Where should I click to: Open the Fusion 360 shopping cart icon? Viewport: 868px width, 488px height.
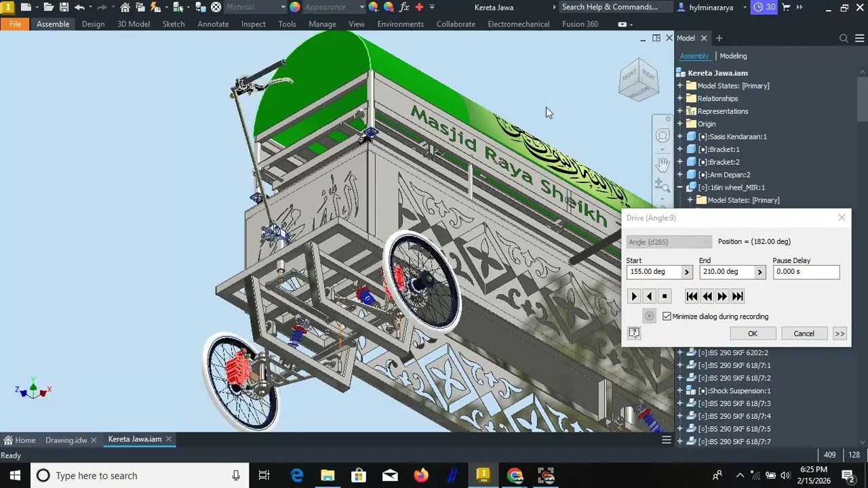(786, 7)
